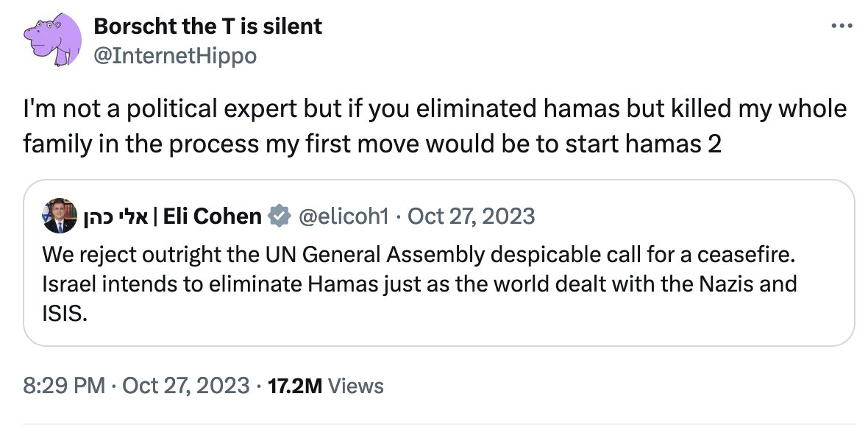Click the 17.2M view count
The height and width of the screenshot is (430, 868).
click(296, 385)
